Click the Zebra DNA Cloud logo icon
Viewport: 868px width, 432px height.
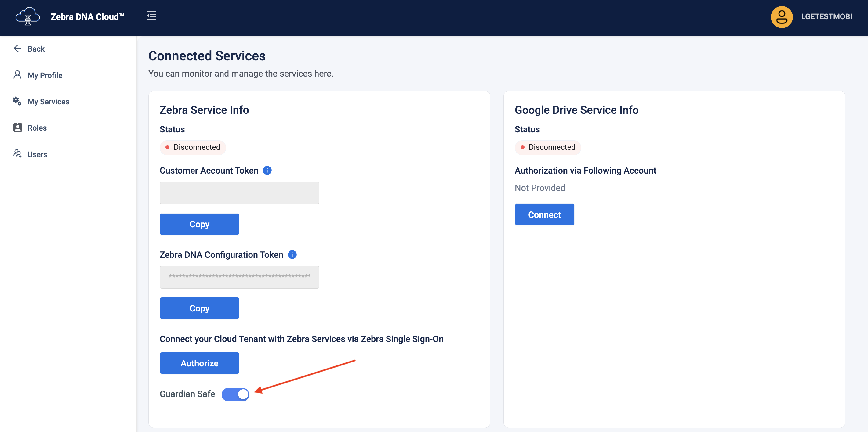coord(27,16)
